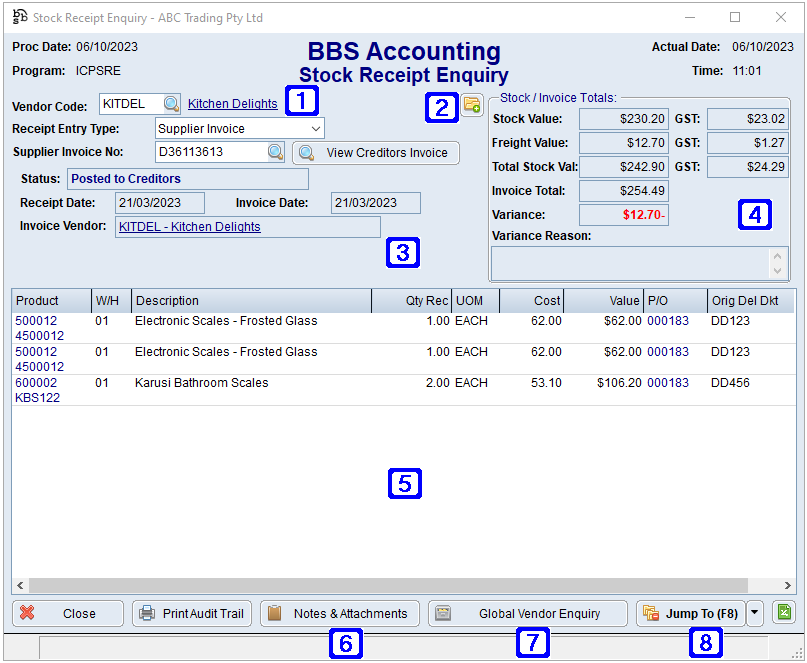
Task: Search vendors using the Vendor Code magnifier icon
Action: coord(171,104)
